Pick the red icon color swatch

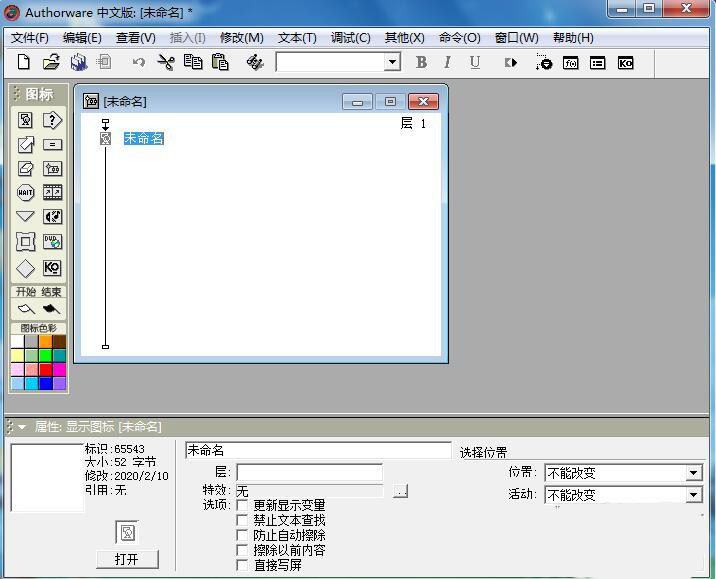(45, 369)
